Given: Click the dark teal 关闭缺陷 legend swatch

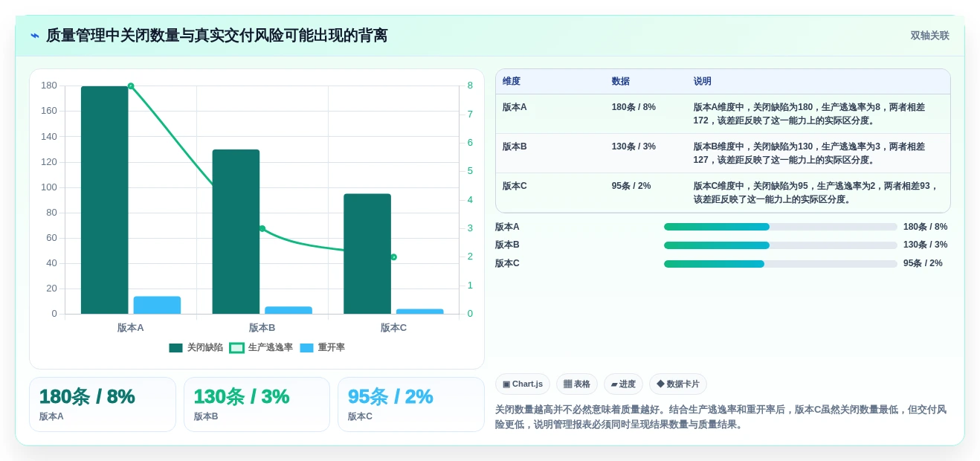Looking at the screenshot, I should point(175,347).
